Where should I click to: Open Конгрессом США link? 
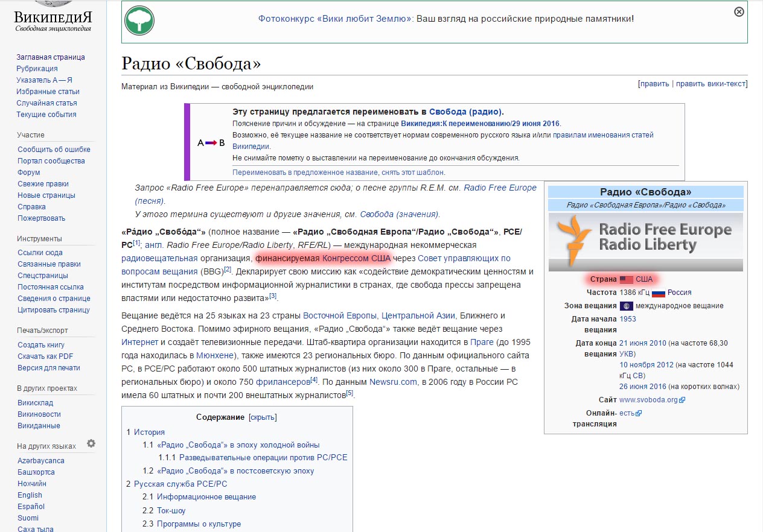click(357, 258)
